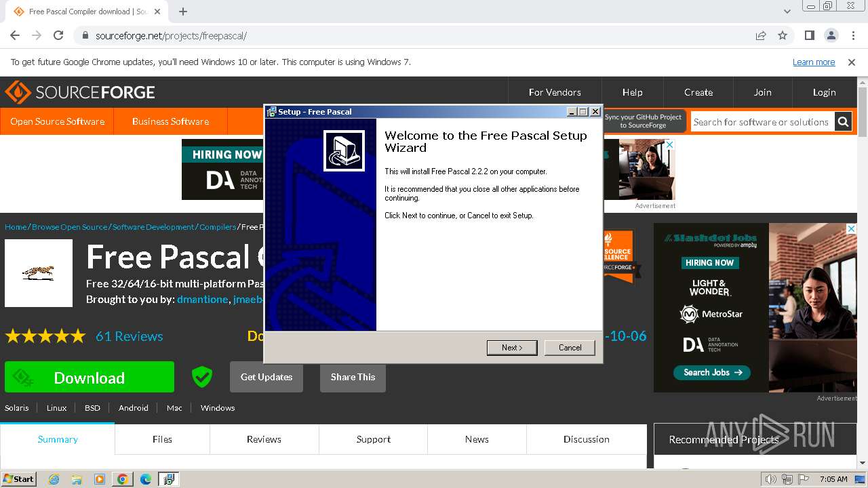Open Open Source Software menu
Image resolution: width=868 pixels, height=488 pixels.
(57, 121)
